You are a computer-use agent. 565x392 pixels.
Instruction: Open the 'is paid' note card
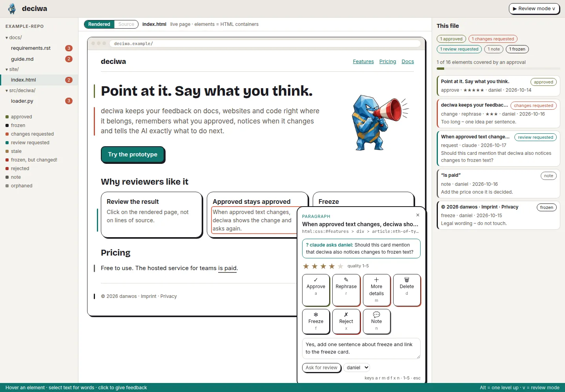tap(498, 183)
